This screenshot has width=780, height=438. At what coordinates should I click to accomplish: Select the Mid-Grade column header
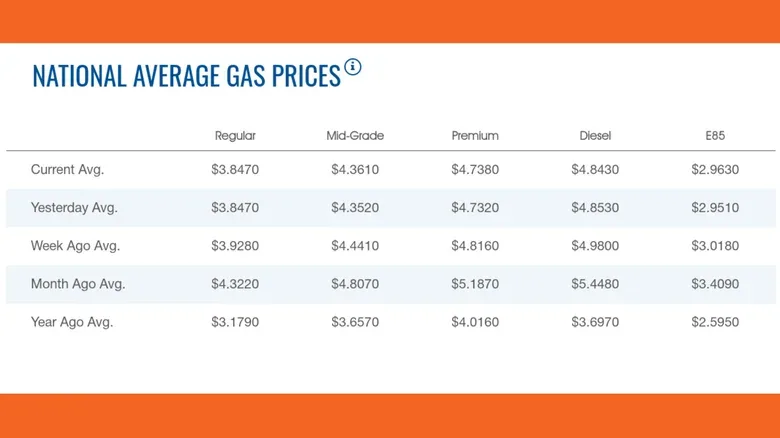[355, 136]
